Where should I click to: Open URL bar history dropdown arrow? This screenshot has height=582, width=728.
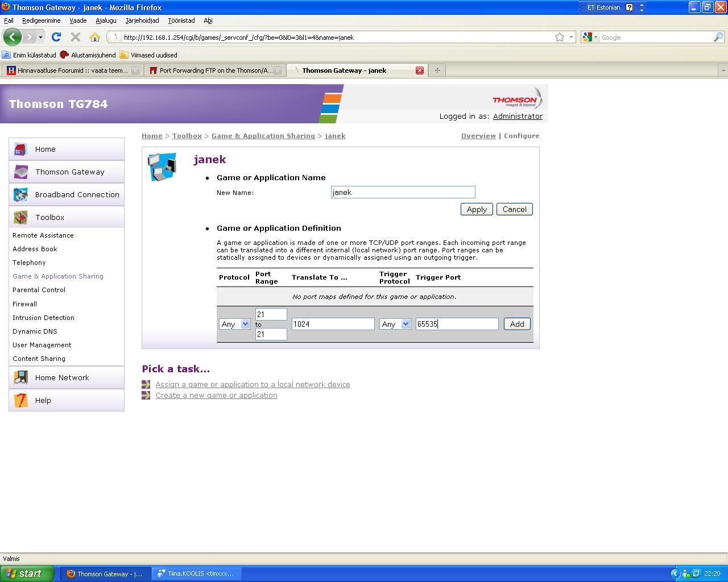(571, 37)
